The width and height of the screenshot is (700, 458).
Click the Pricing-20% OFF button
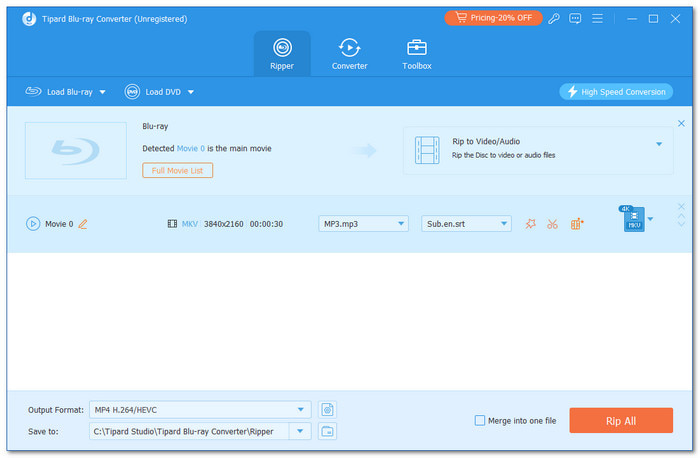(x=493, y=18)
